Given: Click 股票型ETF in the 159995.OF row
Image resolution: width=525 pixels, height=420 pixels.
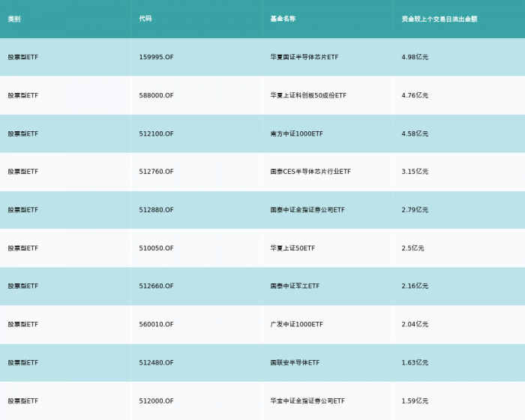Looking at the screenshot, I should point(23,57).
